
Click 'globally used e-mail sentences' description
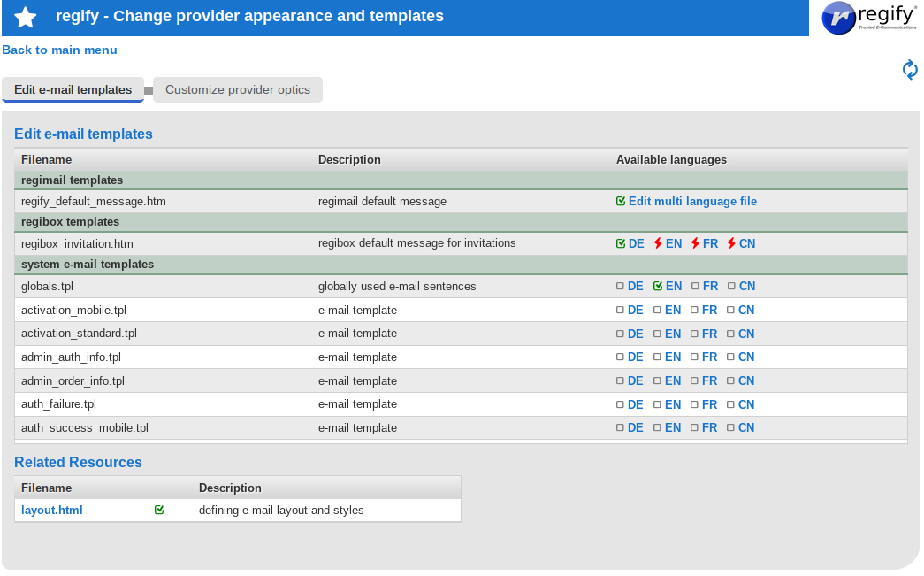click(397, 286)
